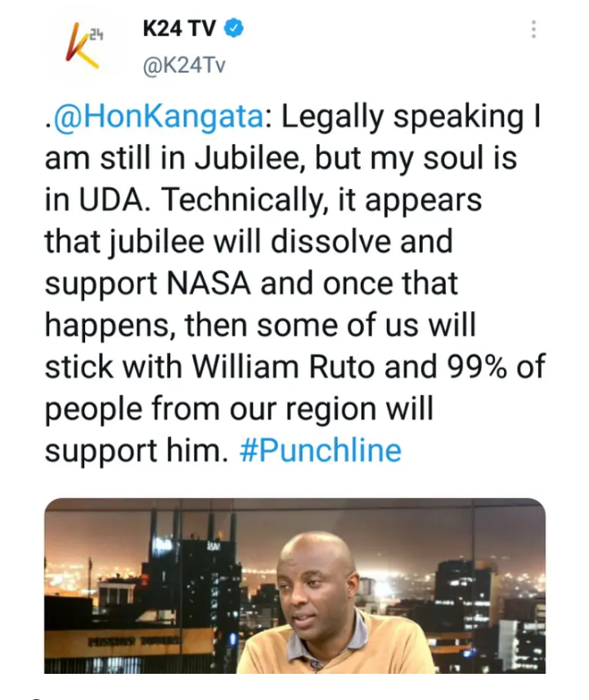Open the tweet's three-dot more options menu
The image size is (589, 700).
tap(533, 29)
